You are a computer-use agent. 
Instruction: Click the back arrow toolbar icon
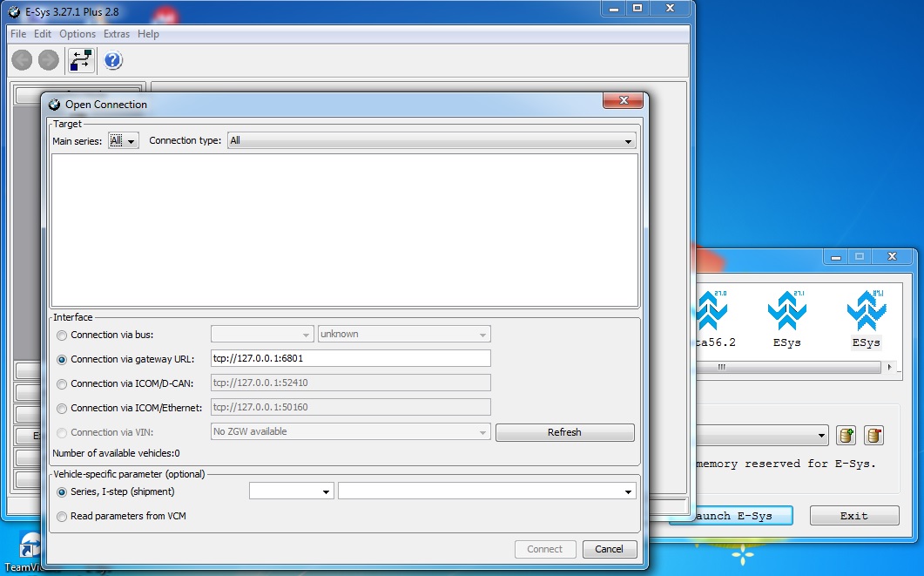tap(22, 60)
